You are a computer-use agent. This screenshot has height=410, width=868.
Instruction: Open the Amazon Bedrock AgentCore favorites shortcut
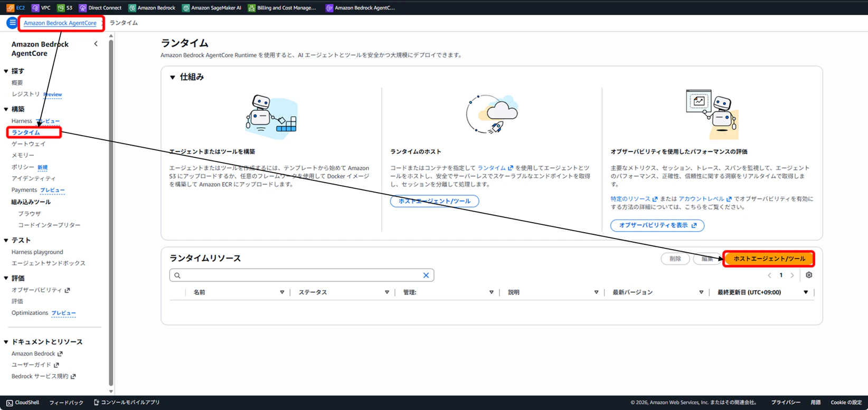(x=360, y=8)
